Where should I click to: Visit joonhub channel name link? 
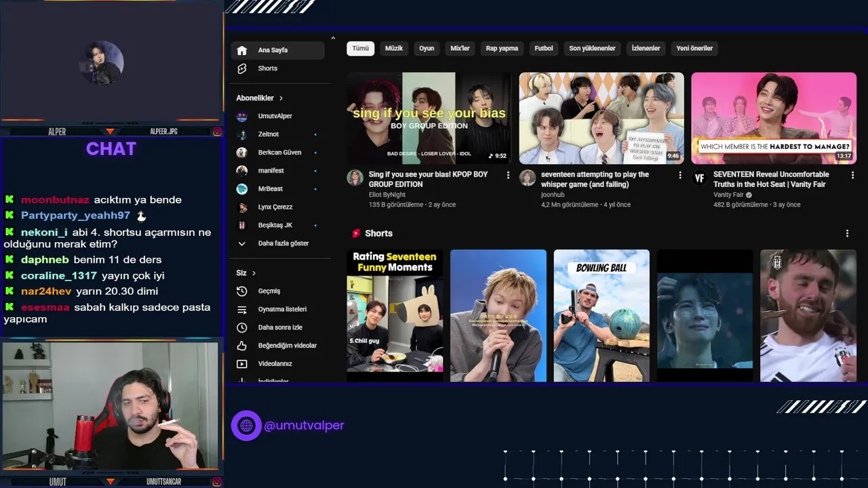[553, 195]
